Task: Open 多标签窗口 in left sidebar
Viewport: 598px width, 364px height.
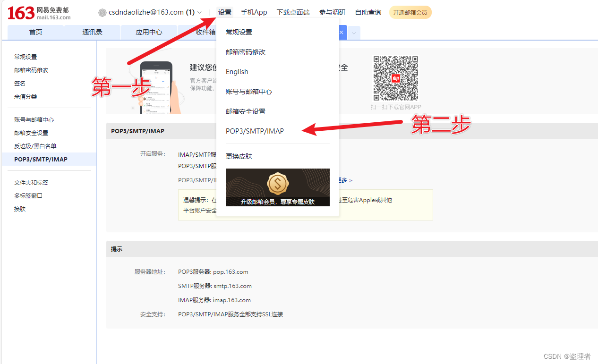Action: click(x=28, y=195)
